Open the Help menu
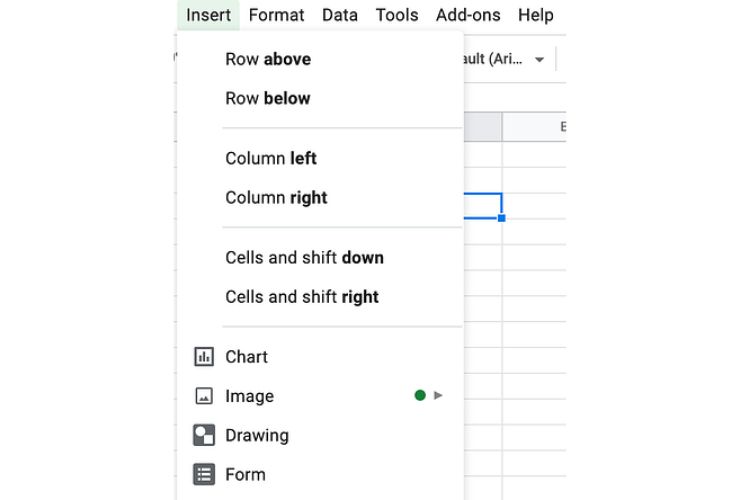The width and height of the screenshot is (740, 500). pyautogui.click(x=536, y=15)
